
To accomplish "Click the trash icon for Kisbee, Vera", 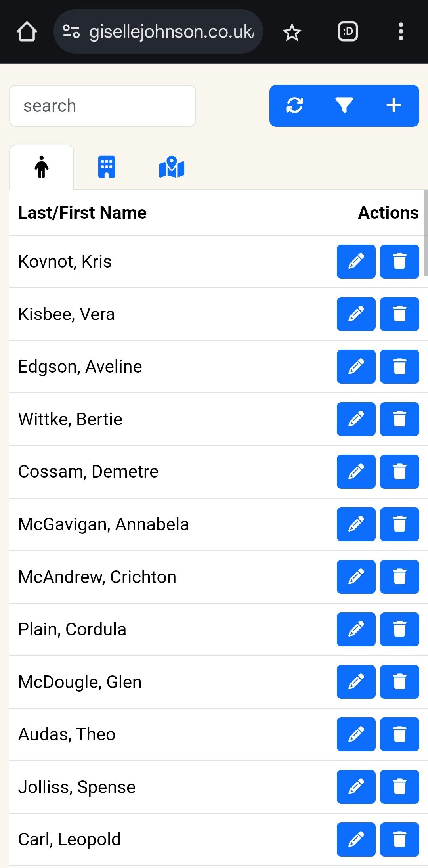I will coord(399,314).
